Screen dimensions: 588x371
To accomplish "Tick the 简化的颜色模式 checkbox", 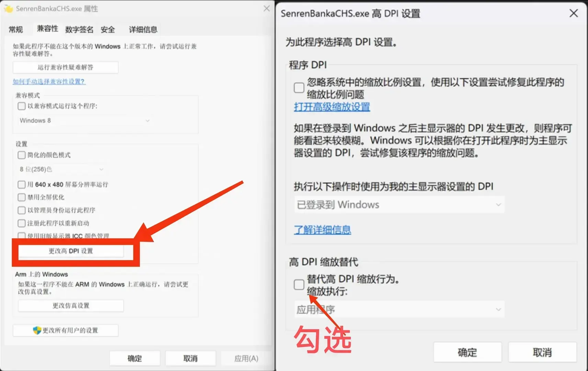I will 22,155.
